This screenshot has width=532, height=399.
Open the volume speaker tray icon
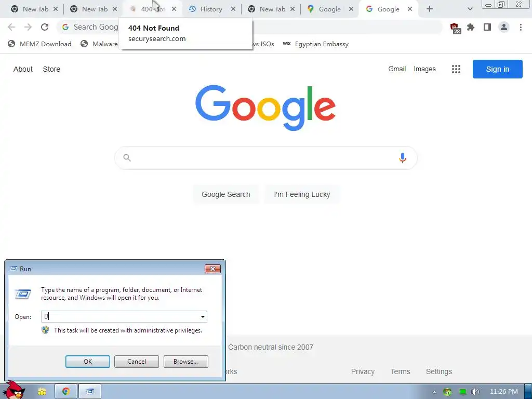pyautogui.click(x=475, y=392)
